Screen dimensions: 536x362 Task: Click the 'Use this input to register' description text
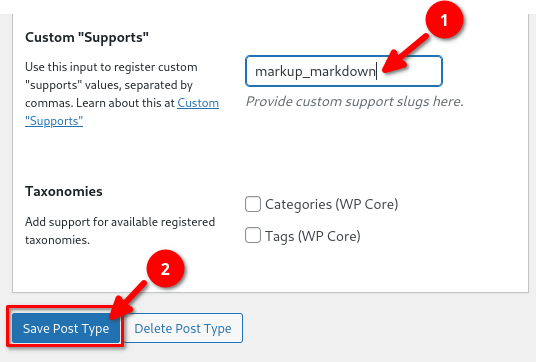(x=111, y=67)
